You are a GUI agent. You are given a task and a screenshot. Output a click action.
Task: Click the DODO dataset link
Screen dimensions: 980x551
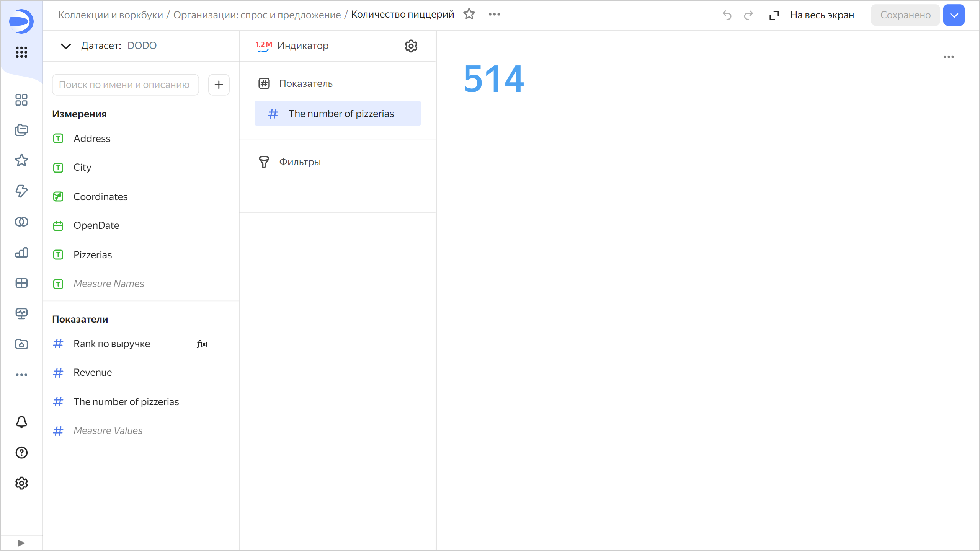142,46
